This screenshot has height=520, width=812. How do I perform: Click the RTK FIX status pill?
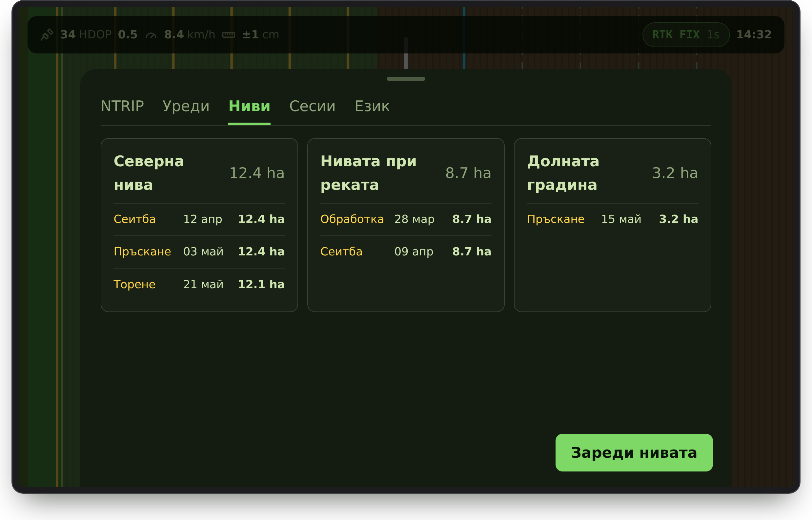[x=686, y=34]
